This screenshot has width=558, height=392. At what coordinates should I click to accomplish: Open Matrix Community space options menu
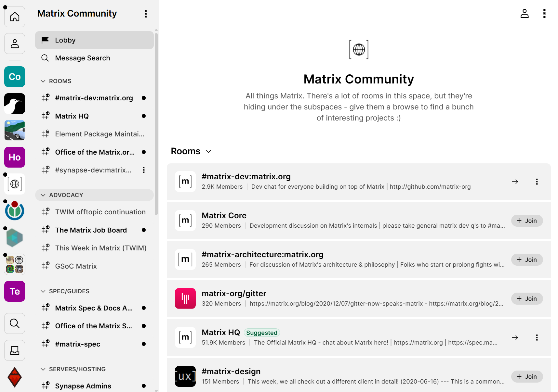146,14
